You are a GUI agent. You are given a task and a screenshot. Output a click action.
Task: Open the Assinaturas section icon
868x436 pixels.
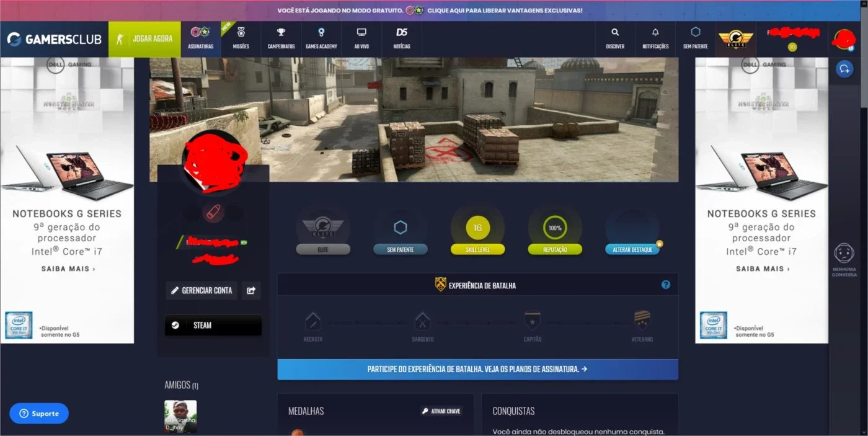coord(200,32)
